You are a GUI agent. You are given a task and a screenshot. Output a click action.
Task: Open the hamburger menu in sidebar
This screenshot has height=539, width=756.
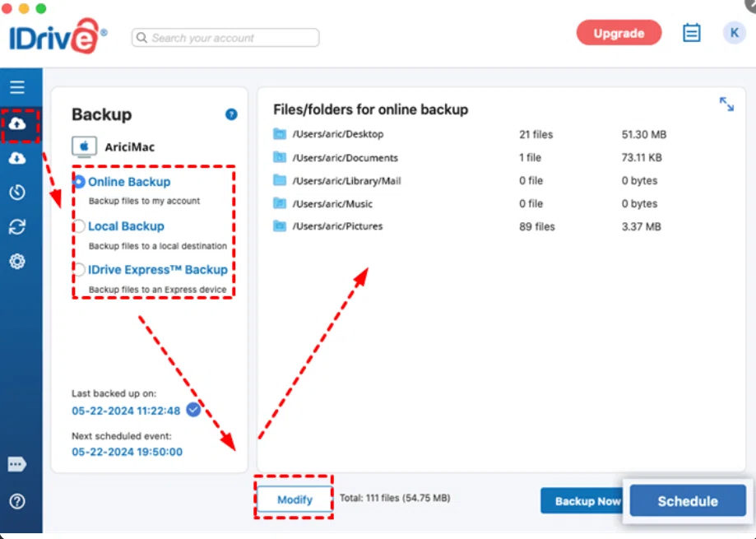[x=17, y=87]
